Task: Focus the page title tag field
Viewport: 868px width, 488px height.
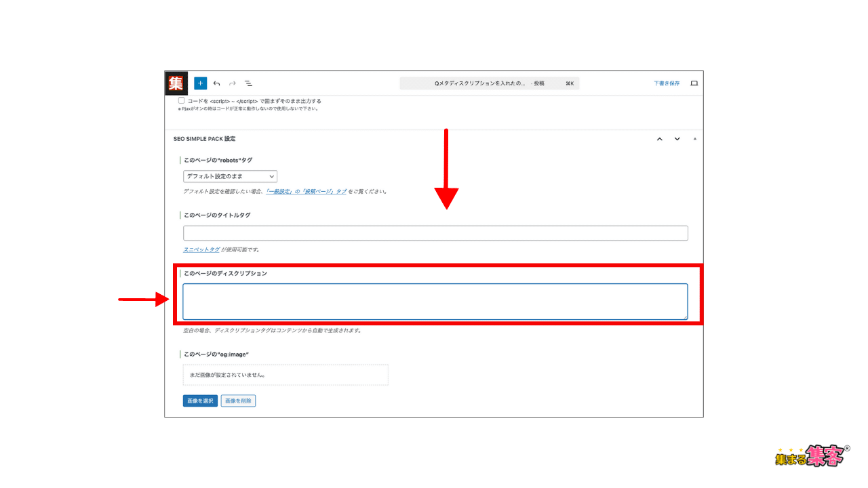Action: tap(435, 233)
